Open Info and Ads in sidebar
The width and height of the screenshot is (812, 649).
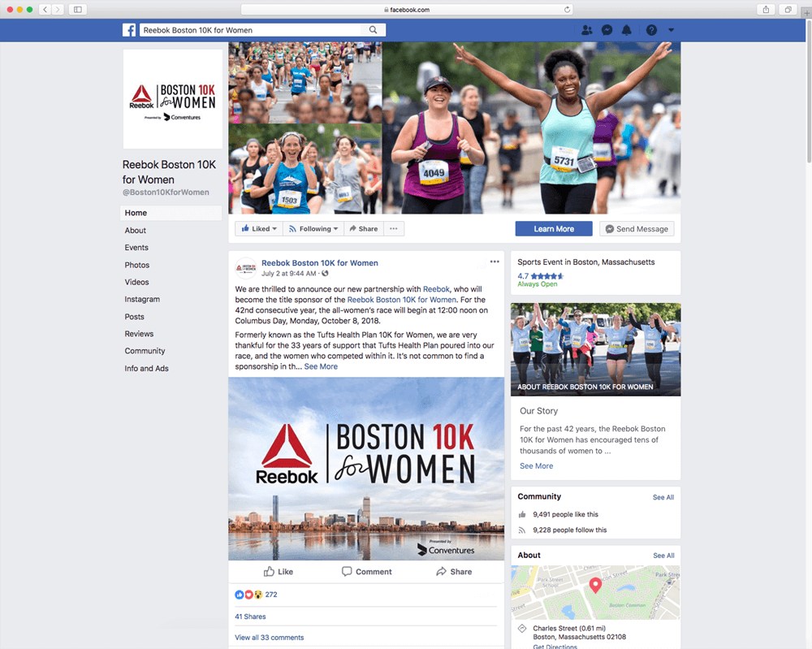tap(146, 368)
